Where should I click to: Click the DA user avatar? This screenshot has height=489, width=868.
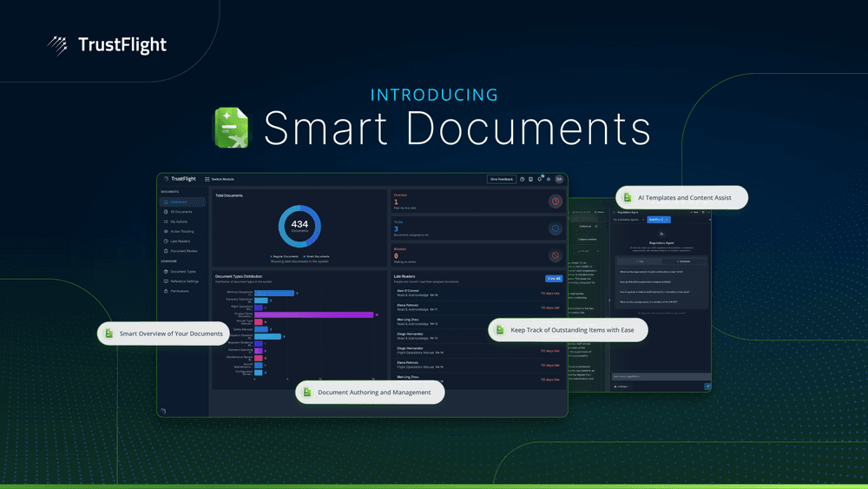[x=559, y=179]
